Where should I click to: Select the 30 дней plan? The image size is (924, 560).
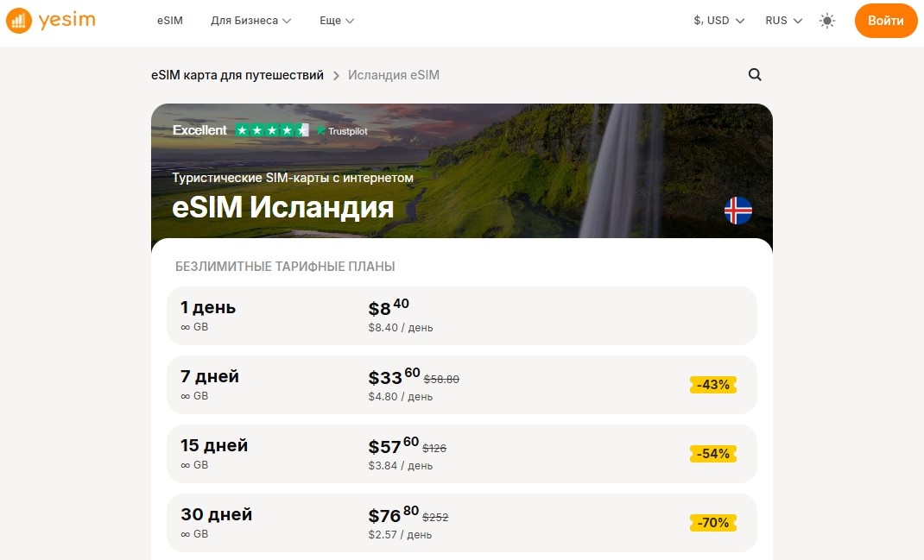click(x=462, y=523)
